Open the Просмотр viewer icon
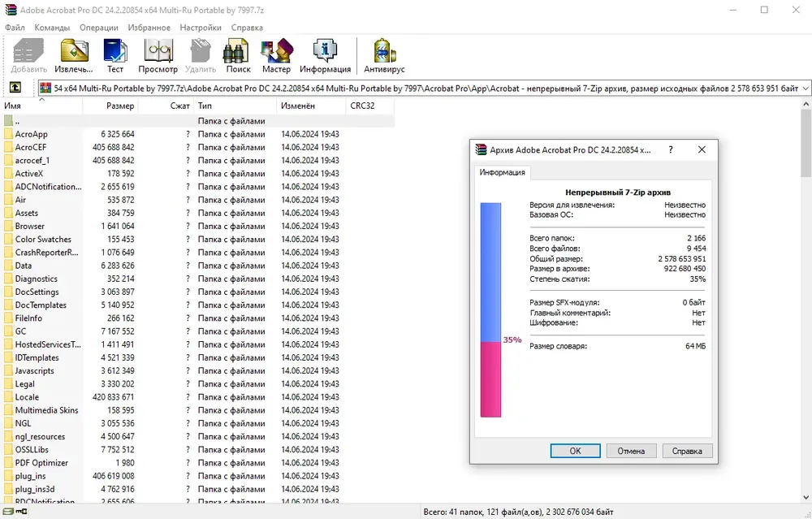Viewport: 812px width, 519px height. click(x=158, y=50)
